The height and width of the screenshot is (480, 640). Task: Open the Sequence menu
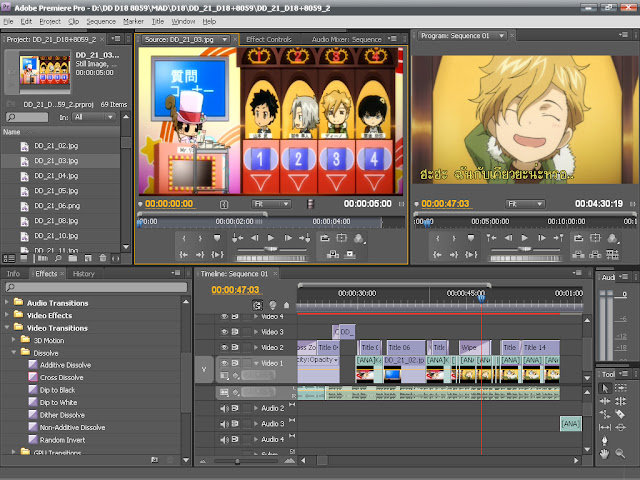101,21
